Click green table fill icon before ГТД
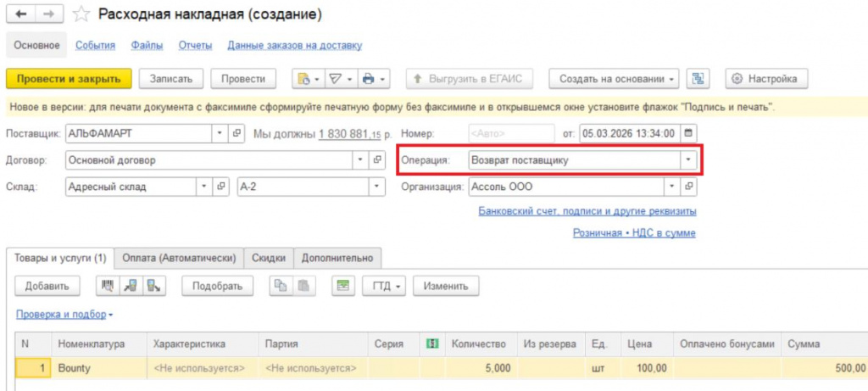 point(343,286)
